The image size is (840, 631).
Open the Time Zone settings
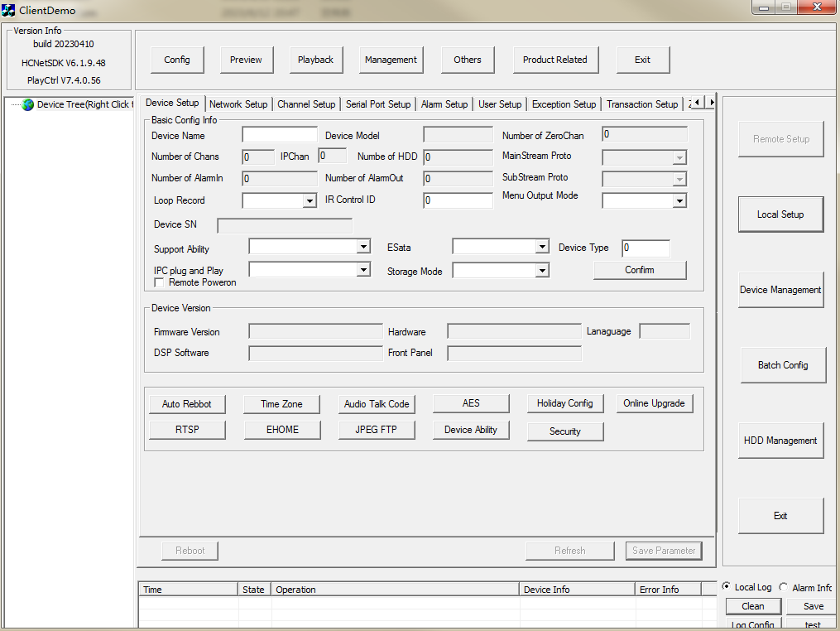(x=281, y=403)
